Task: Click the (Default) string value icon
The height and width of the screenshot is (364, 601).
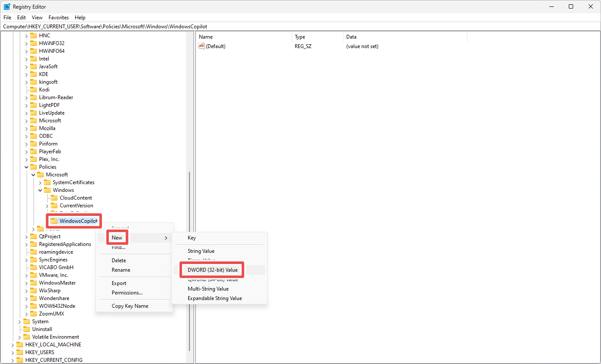Action: pyautogui.click(x=201, y=46)
